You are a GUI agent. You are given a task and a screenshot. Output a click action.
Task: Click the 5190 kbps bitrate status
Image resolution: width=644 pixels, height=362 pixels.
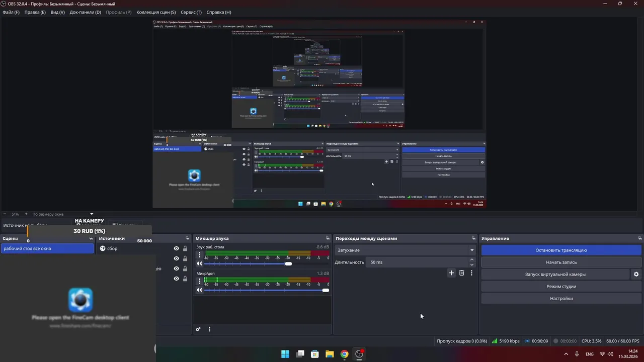[x=506, y=341]
